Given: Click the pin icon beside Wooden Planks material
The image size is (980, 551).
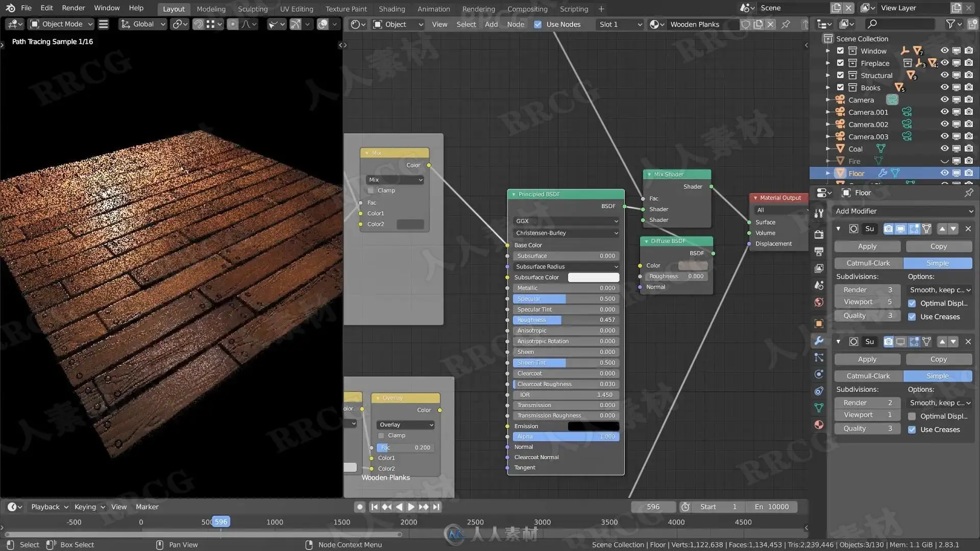Looking at the screenshot, I should (x=786, y=24).
